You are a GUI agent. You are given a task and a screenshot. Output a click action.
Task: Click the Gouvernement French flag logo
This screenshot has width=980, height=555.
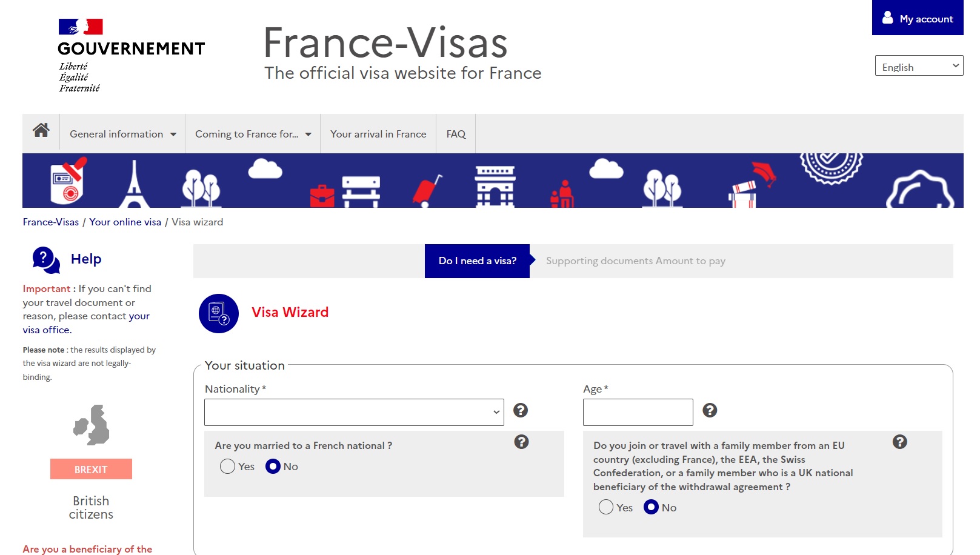[x=82, y=27]
